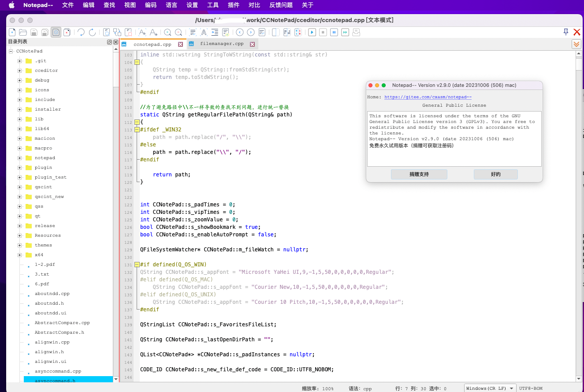Viewport: 584px width, 392px height.
Task: Open the line ending Windows(CR LF) dropdown
Action: click(491, 388)
